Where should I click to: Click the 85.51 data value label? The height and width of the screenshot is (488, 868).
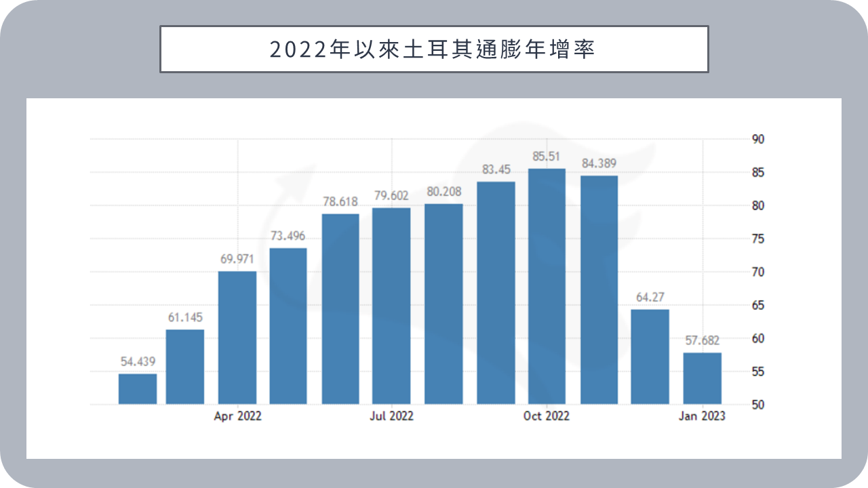(x=547, y=157)
